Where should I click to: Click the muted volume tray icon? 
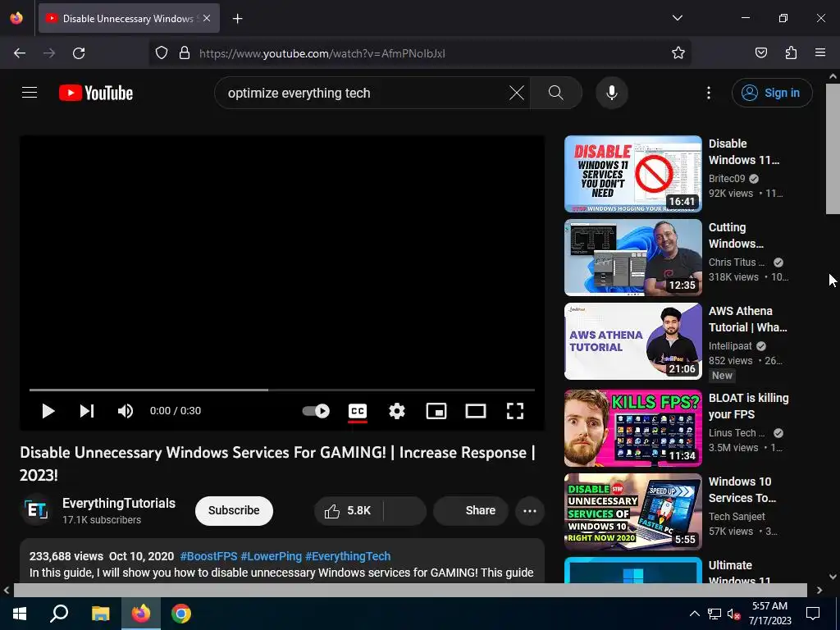[x=733, y=614]
